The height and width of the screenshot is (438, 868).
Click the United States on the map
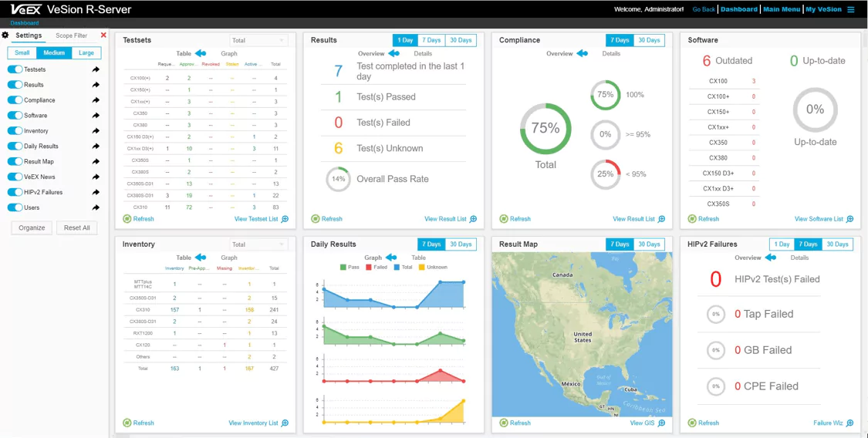point(583,337)
